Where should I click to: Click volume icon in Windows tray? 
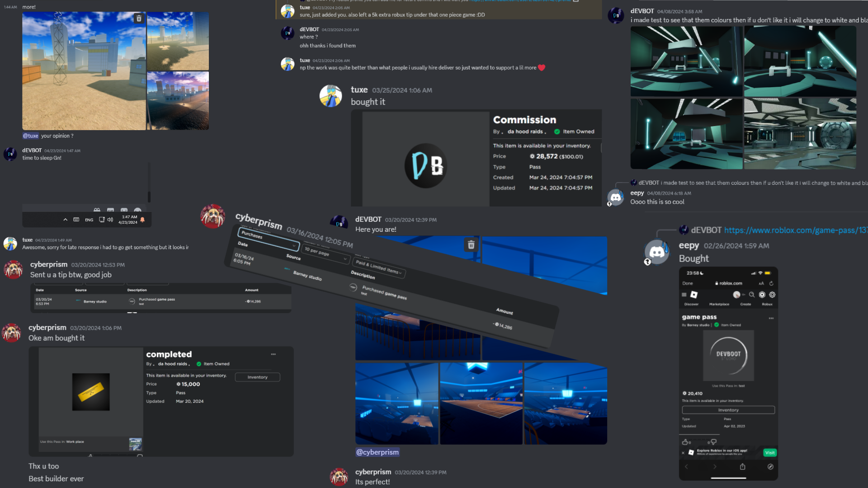tap(110, 220)
